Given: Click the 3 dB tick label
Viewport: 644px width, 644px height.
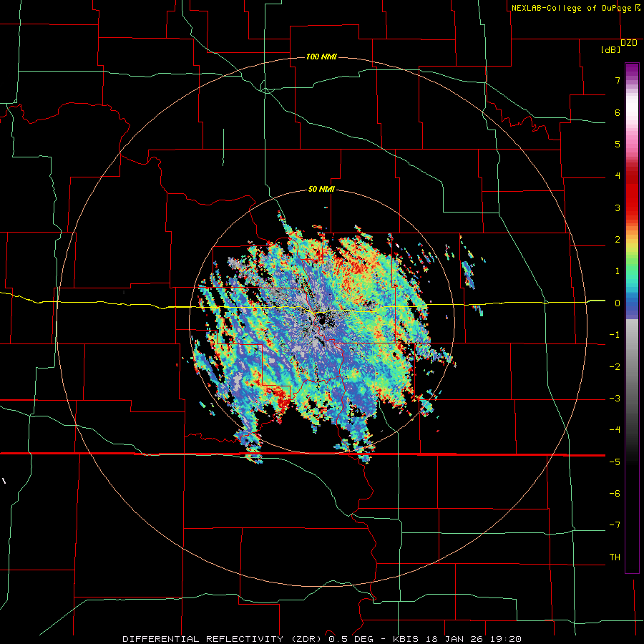Looking at the screenshot, I should pos(618,208).
